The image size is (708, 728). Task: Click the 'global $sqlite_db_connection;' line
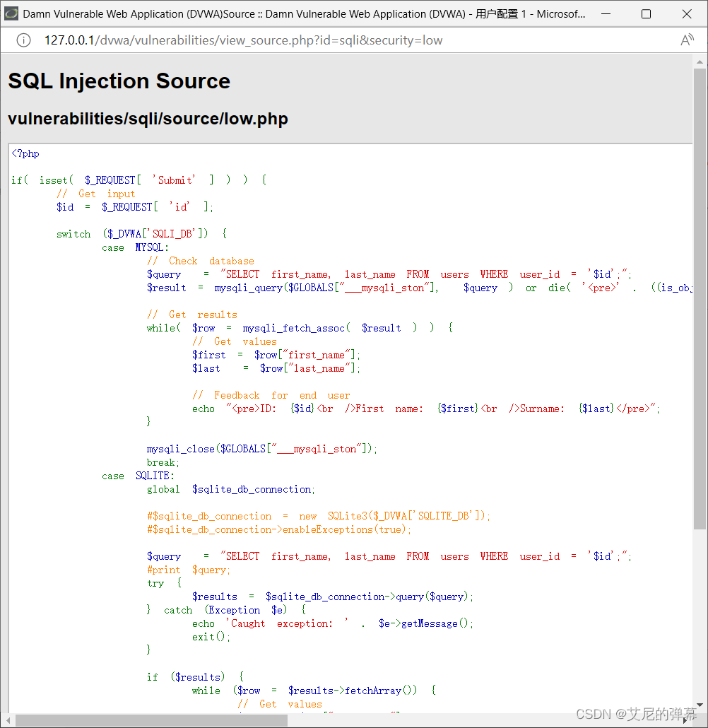pos(231,489)
